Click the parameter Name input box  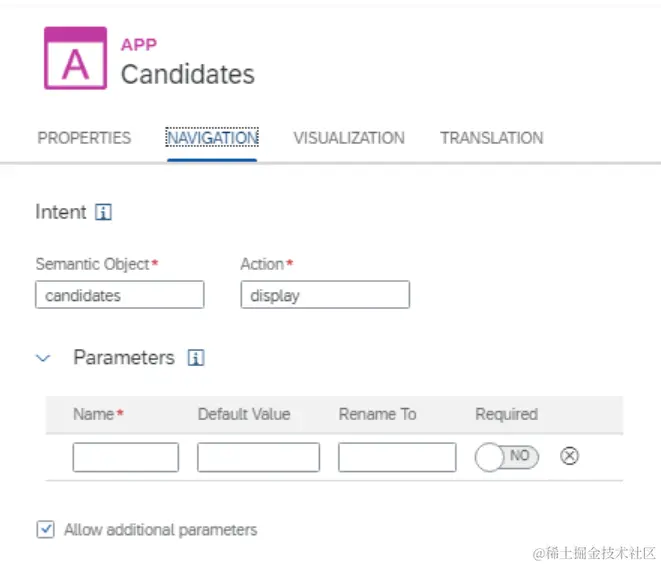(x=126, y=457)
